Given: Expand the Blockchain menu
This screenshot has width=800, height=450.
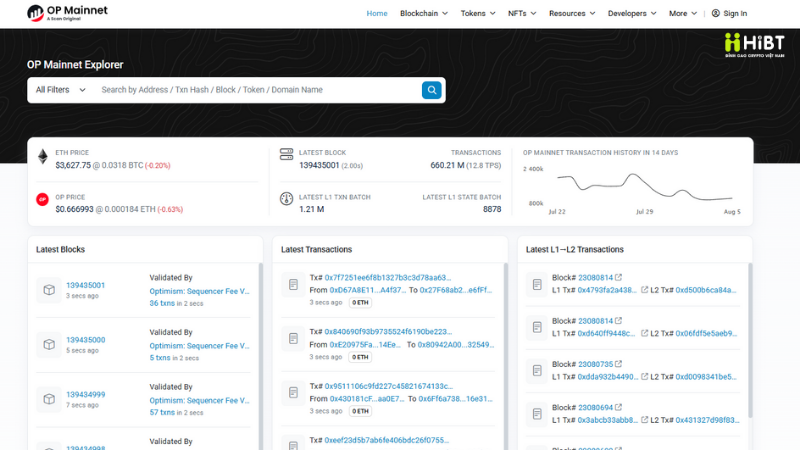Looking at the screenshot, I should [423, 13].
